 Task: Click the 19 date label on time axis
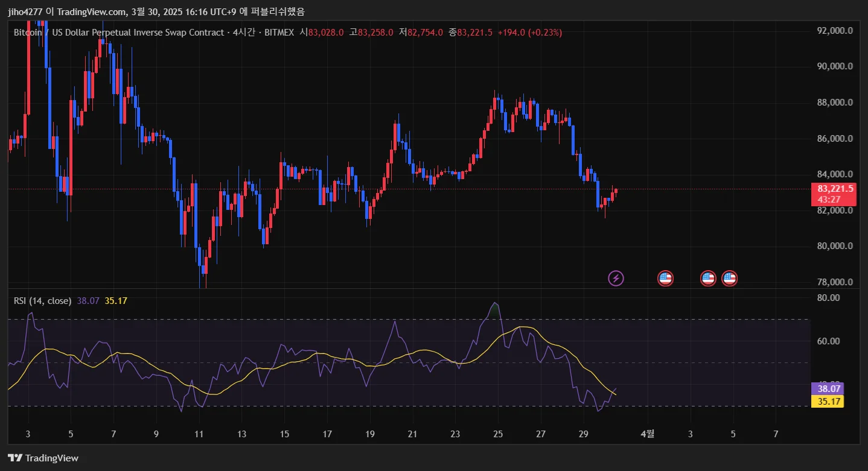point(370,434)
